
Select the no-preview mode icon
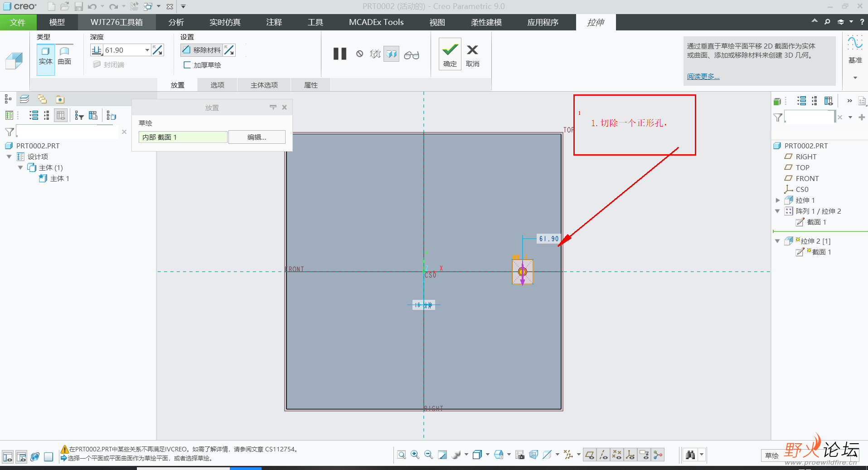(359, 54)
